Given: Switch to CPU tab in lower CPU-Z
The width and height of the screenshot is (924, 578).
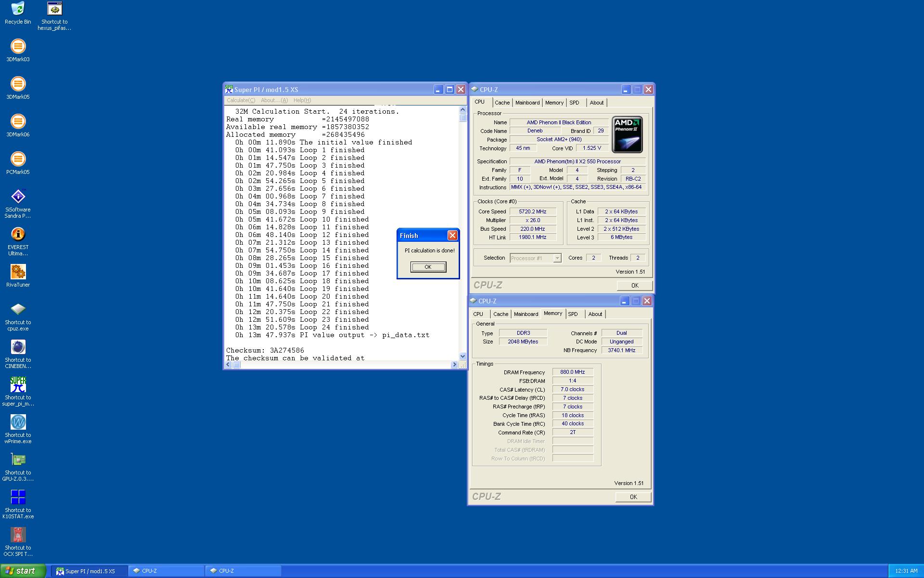Looking at the screenshot, I should coord(478,314).
